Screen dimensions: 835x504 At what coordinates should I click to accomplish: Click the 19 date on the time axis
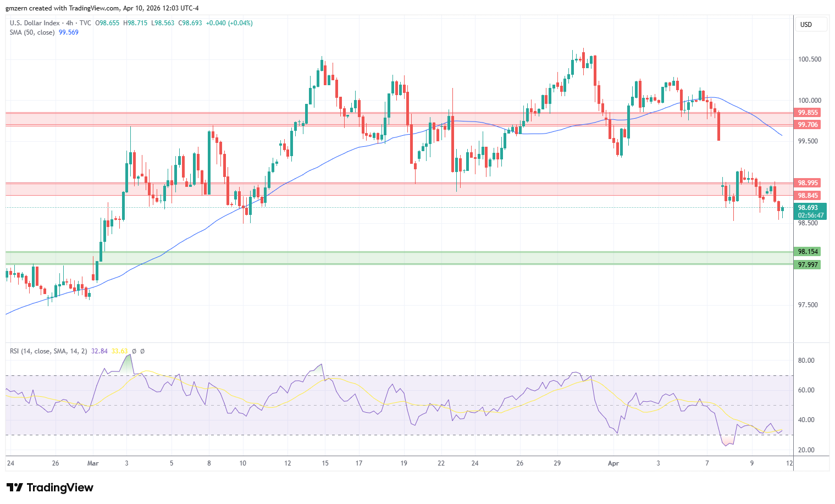(403, 463)
